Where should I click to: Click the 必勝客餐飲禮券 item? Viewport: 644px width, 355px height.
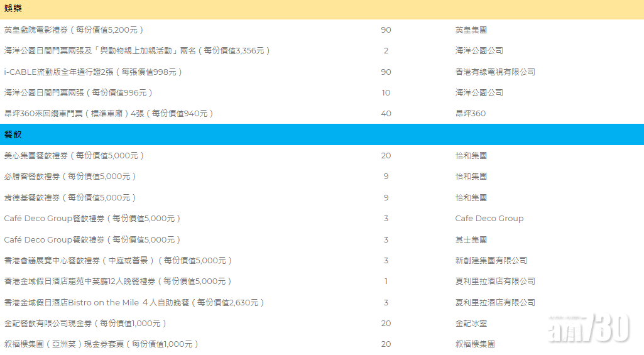(70, 177)
